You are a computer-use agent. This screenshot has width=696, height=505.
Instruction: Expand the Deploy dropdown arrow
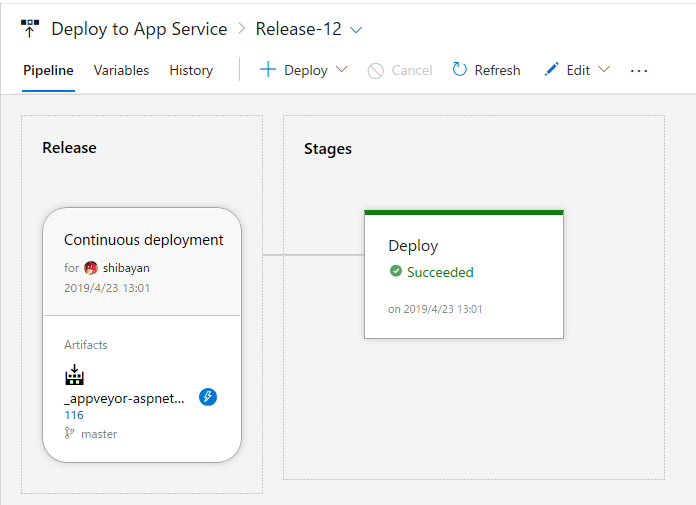[342, 70]
